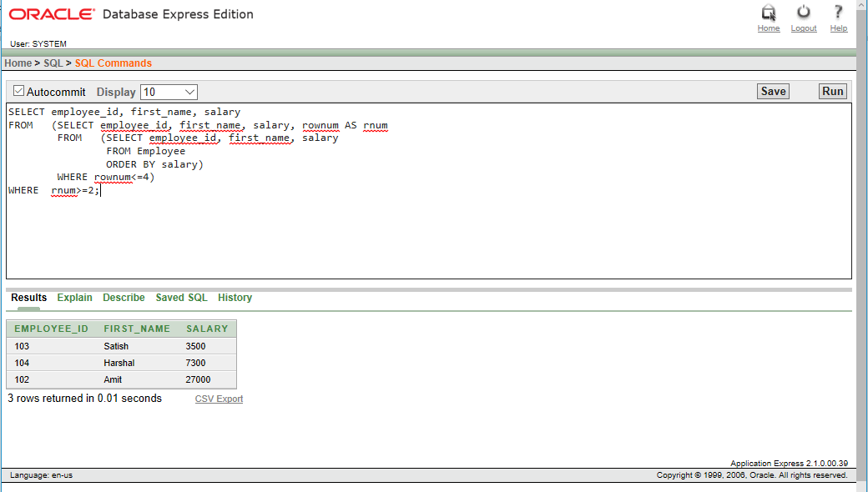
Task: Open Help using the question mark icon
Action: pyautogui.click(x=838, y=13)
